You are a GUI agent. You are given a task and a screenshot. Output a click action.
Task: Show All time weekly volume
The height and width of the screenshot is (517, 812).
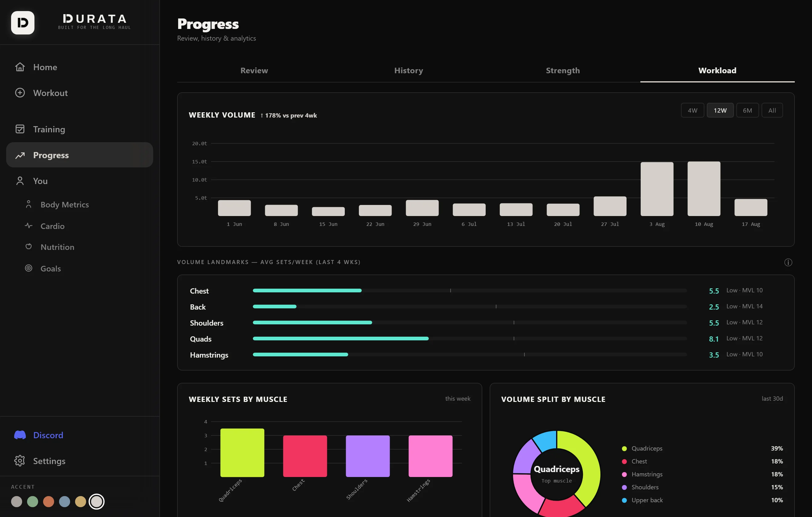coord(772,110)
